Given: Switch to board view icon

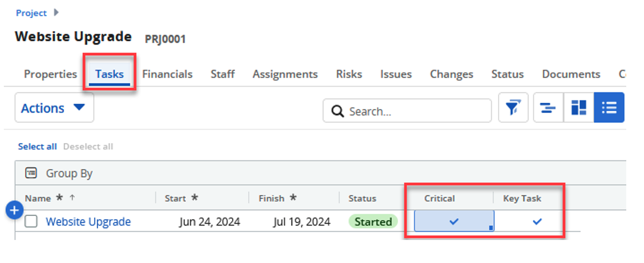Looking at the screenshot, I should point(579,108).
